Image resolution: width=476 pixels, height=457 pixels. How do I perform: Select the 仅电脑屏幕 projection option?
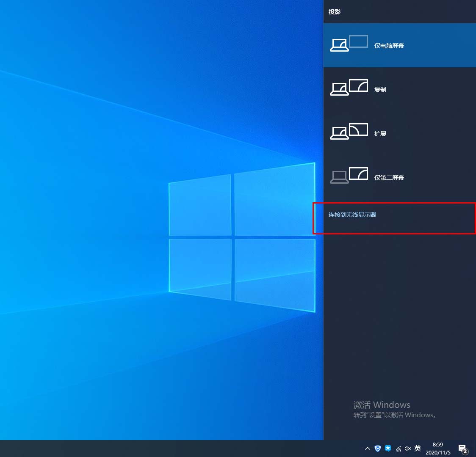389,46
